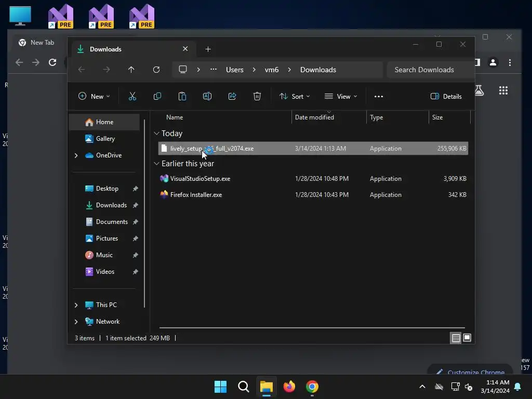Image resolution: width=532 pixels, height=399 pixels.
Task: Refresh the Downloads folder view
Action: tap(156, 70)
